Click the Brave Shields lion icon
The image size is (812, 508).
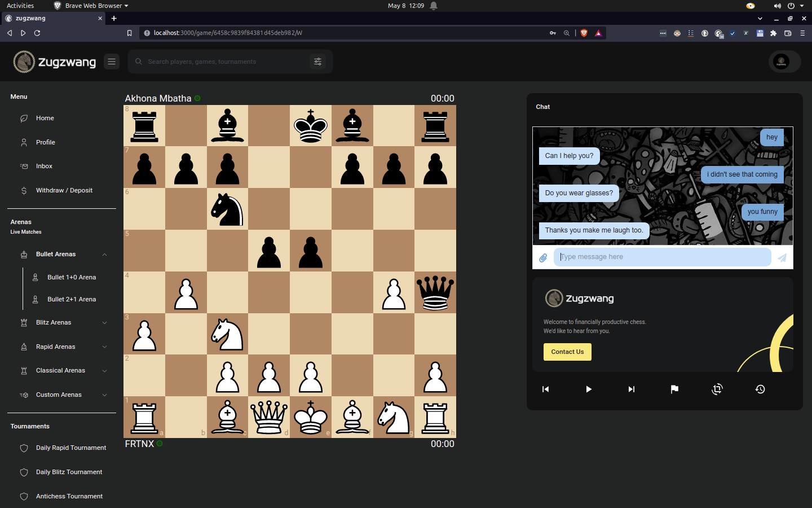pyautogui.click(x=584, y=33)
